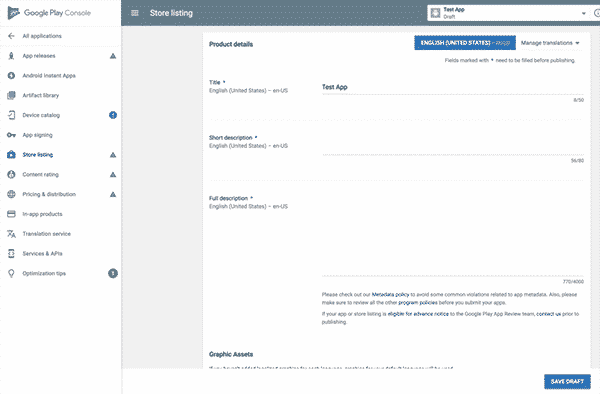
Task: Click the App signing key icon
Action: pos(11,135)
